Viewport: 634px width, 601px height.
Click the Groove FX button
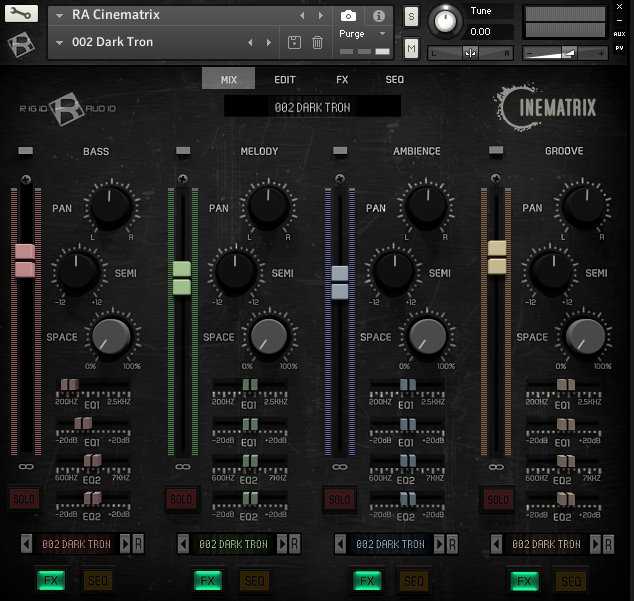pyautogui.click(x=524, y=581)
